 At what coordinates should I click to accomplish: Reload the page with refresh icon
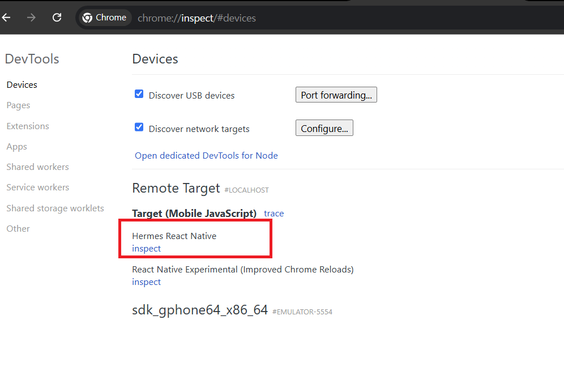coord(57,18)
